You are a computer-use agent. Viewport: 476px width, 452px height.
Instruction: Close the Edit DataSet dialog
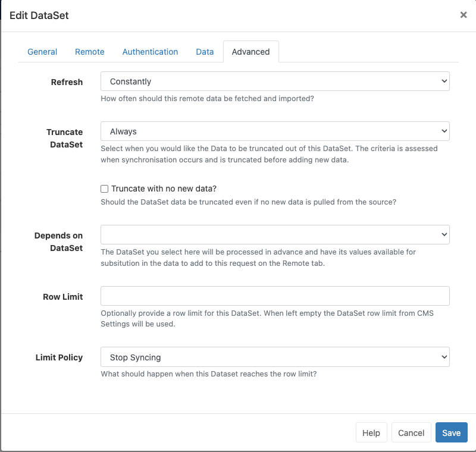tap(464, 15)
